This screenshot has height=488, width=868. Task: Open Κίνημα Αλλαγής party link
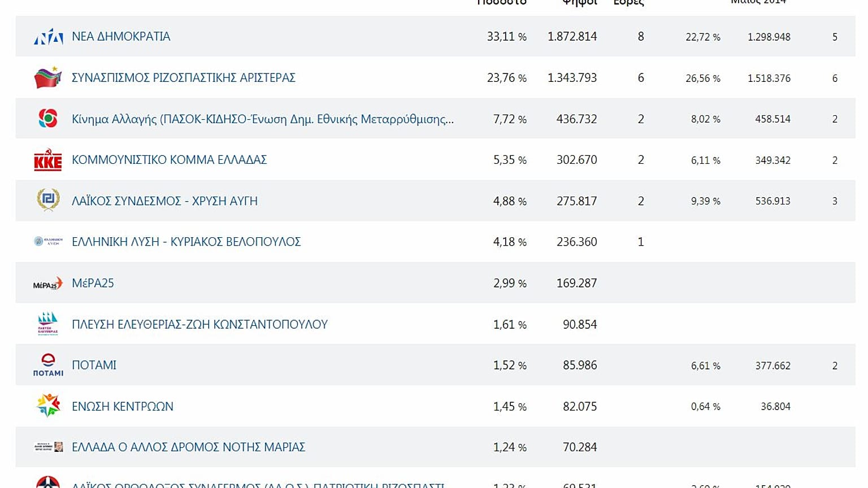[x=263, y=119]
